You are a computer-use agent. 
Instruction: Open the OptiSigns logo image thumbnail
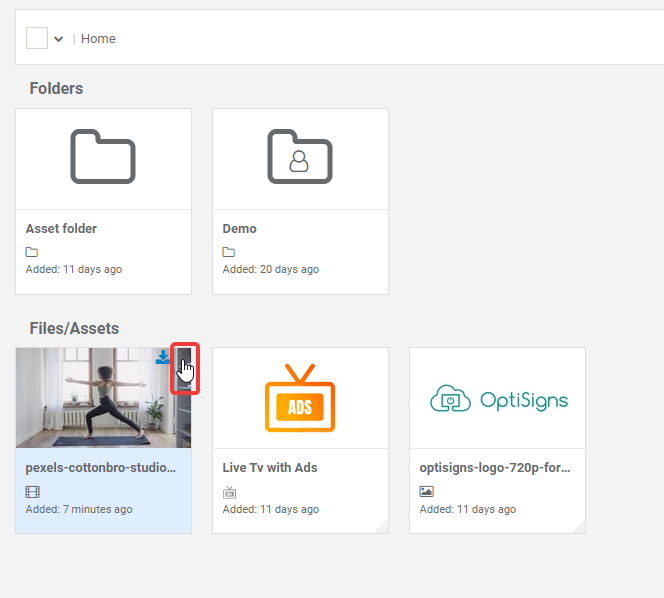[x=497, y=399]
